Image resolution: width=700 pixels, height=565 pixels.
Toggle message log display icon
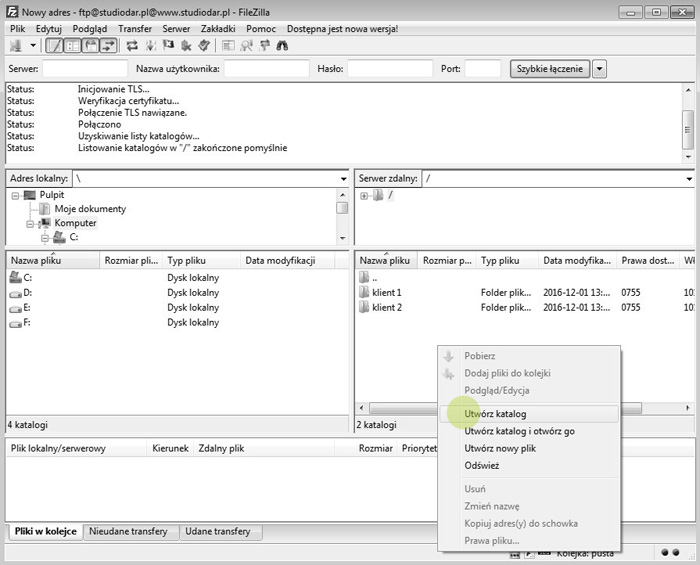[x=55, y=45]
